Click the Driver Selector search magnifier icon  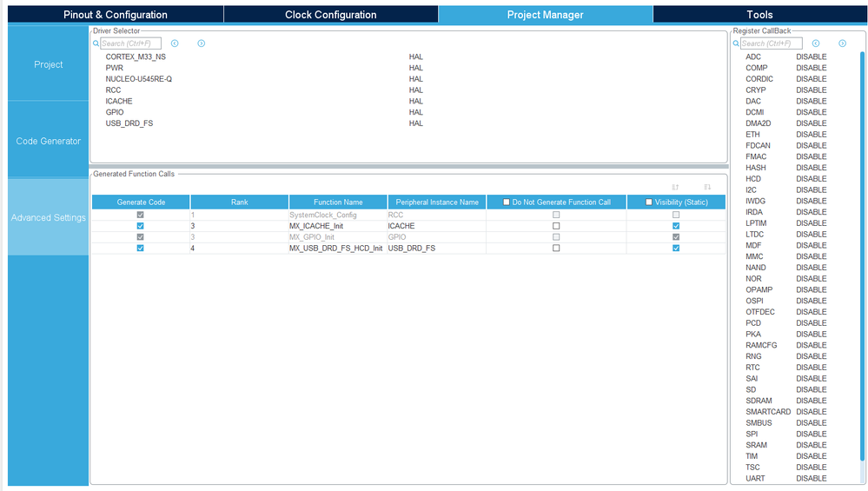(96, 43)
